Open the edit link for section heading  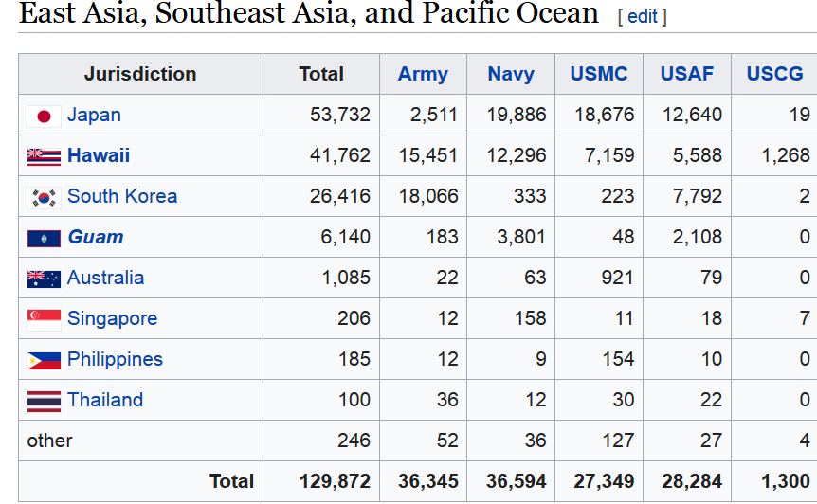click(642, 17)
